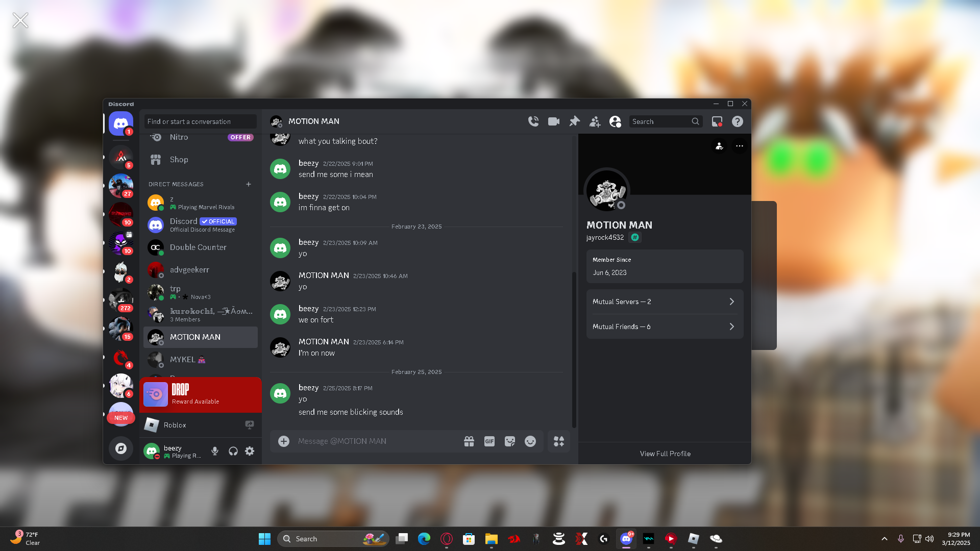Click the friend options icon on profile
The width and height of the screenshot is (980, 551).
pyautogui.click(x=719, y=146)
